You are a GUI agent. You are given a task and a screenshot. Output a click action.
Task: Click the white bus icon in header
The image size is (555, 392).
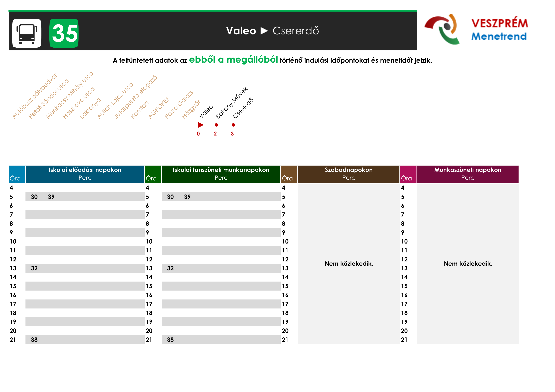coord(27,33)
